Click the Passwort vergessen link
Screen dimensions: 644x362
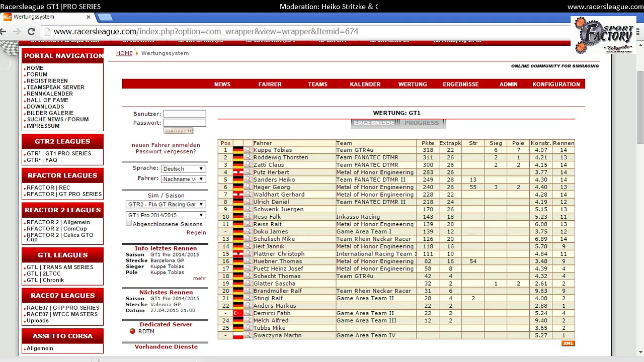click(x=166, y=151)
